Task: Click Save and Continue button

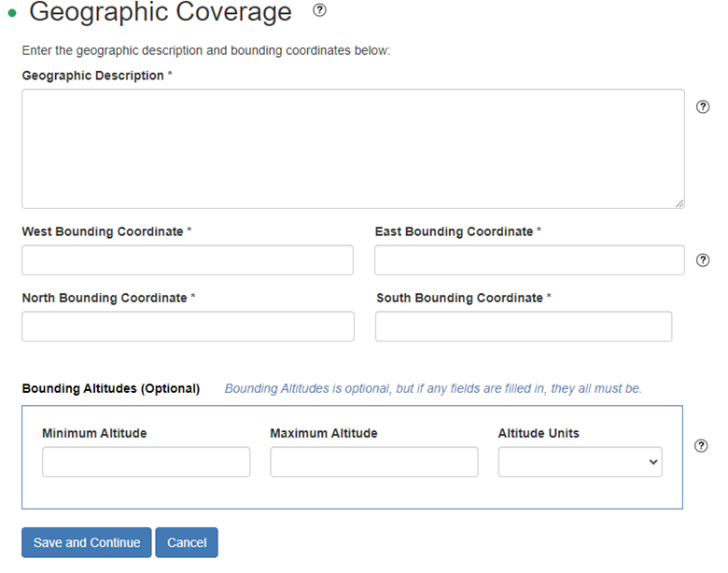Action: pyautogui.click(x=87, y=542)
